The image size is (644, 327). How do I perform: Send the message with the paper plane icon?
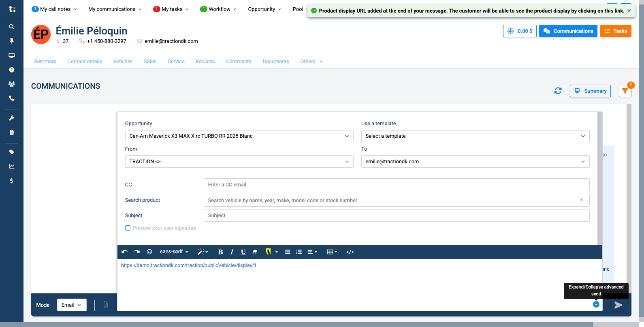coord(618,305)
